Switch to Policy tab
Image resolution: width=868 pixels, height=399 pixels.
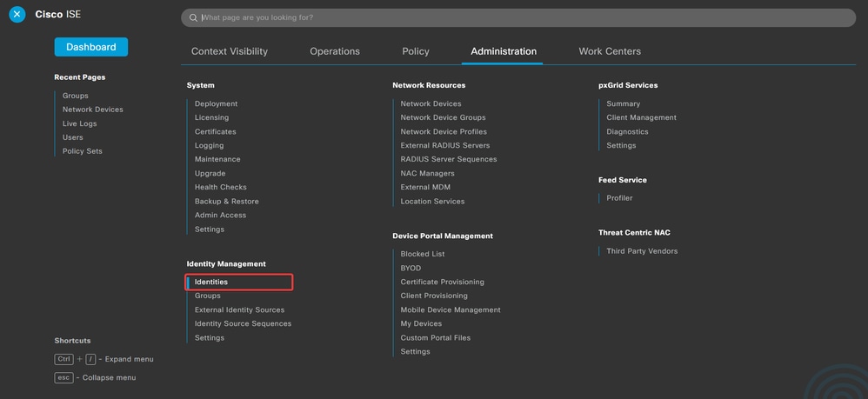[416, 51]
